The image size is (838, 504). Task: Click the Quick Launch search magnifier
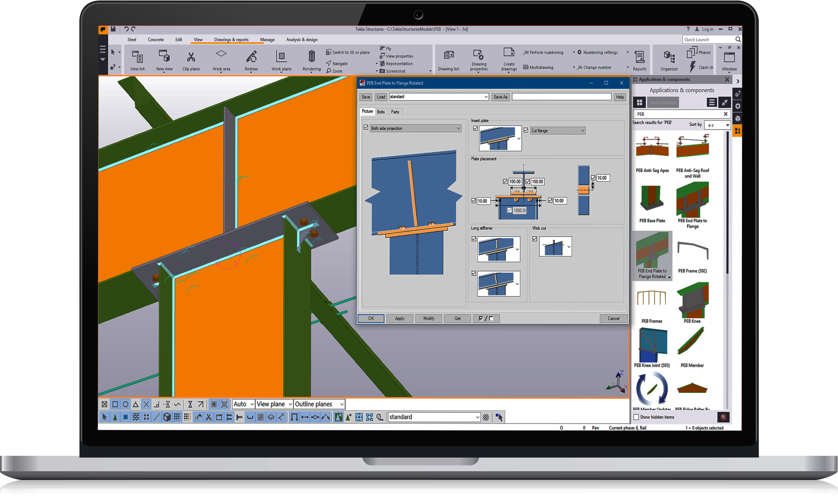click(737, 39)
